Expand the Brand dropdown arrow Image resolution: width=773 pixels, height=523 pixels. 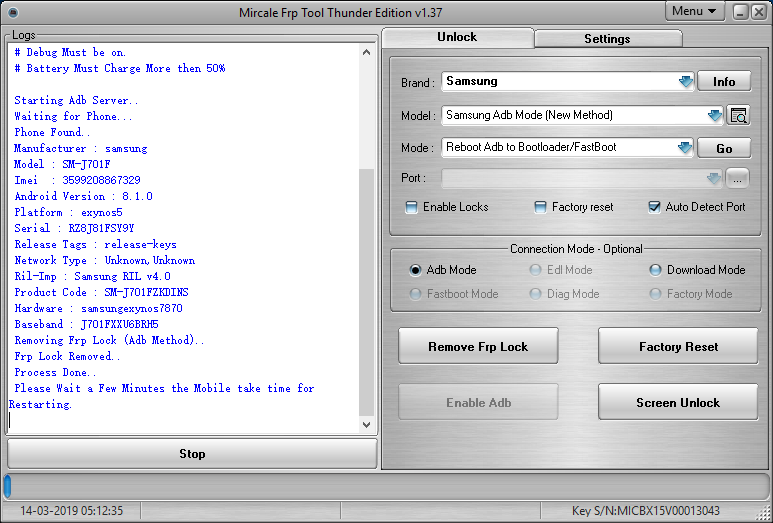coord(685,81)
